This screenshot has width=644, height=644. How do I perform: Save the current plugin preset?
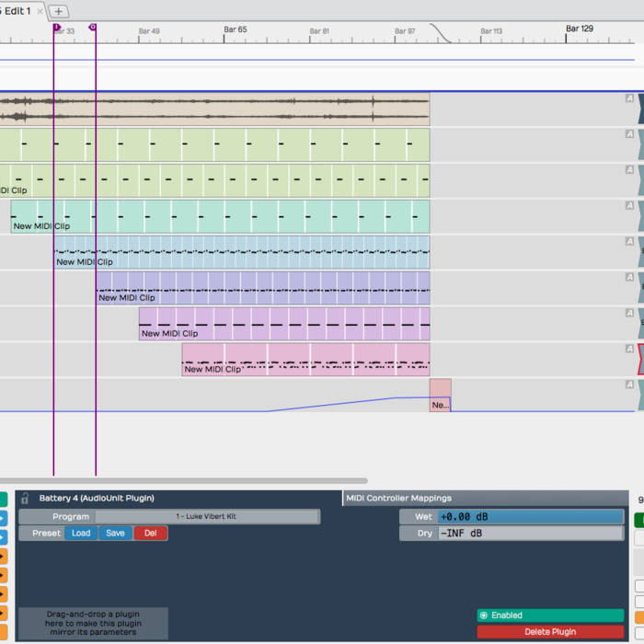(115, 534)
